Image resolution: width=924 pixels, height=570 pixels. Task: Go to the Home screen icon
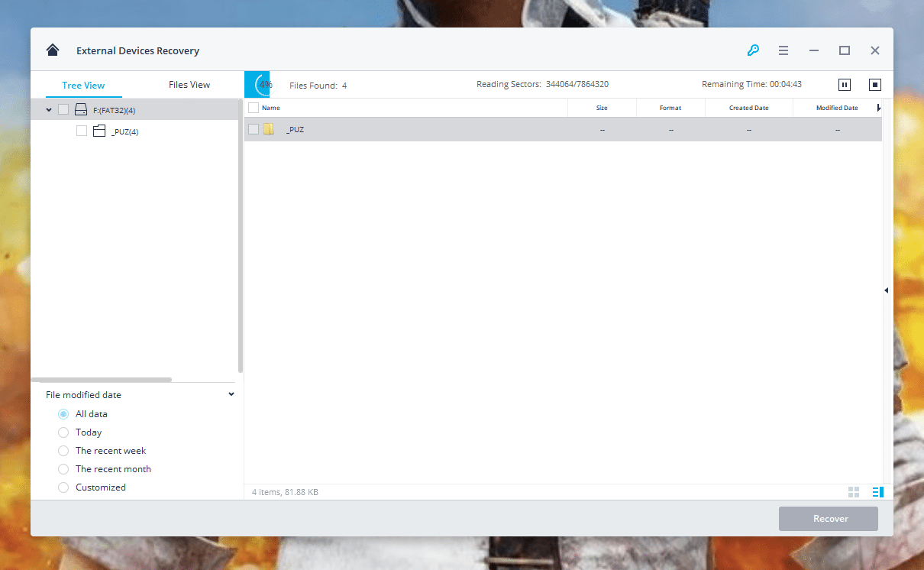[53, 50]
